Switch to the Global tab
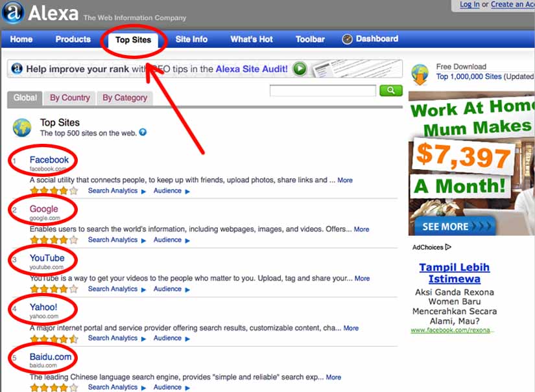 [x=25, y=98]
